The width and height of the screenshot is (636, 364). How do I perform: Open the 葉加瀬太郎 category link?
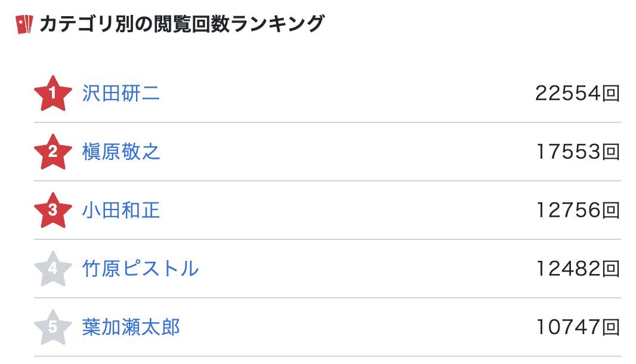pyautogui.click(x=131, y=327)
